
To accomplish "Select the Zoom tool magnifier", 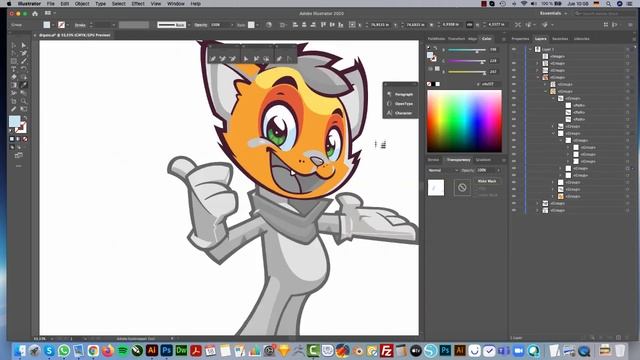I will tap(24, 101).
